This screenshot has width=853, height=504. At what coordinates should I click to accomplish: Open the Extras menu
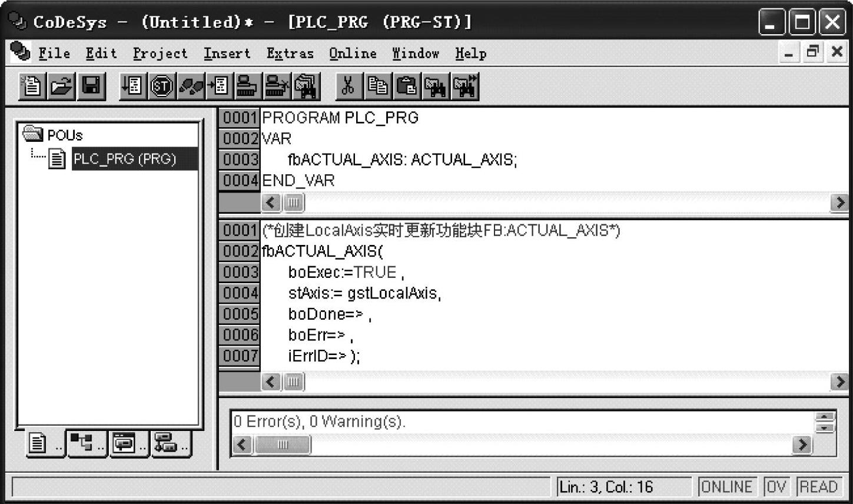290,54
